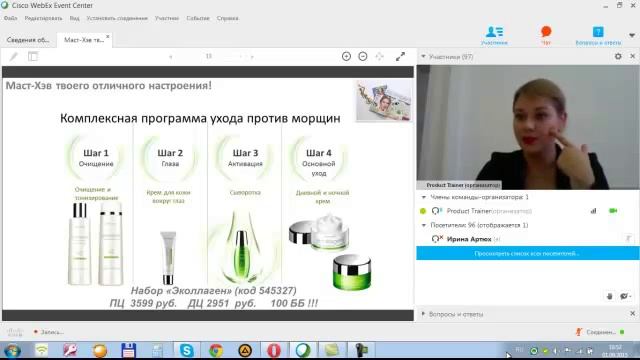Viewport: 640px width, 360px height.
Task: Switch to the Маст-Хэв тв... tab
Action: (x=84, y=40)
